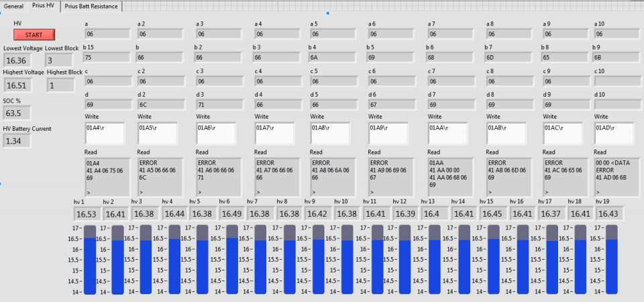Viewport: 644px width, 302px height.
Task: Click the Write field containing 01A4\r
Action: [105, 133]
